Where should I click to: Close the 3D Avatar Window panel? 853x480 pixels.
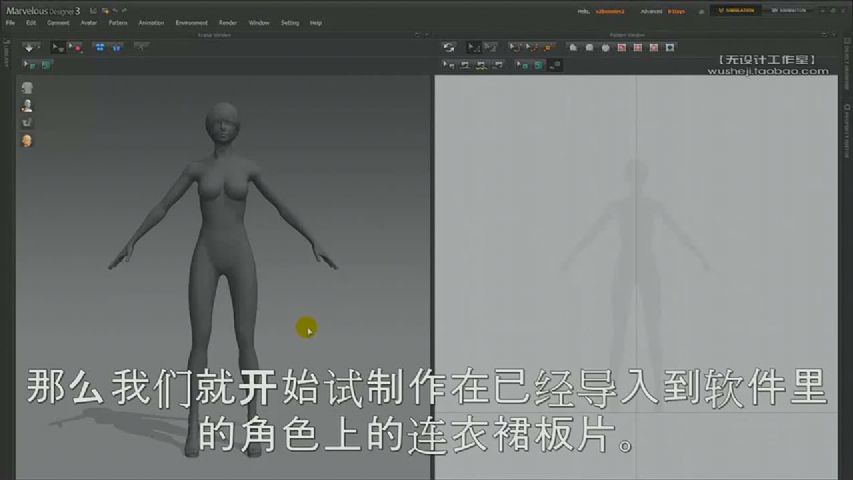point(426,35)
